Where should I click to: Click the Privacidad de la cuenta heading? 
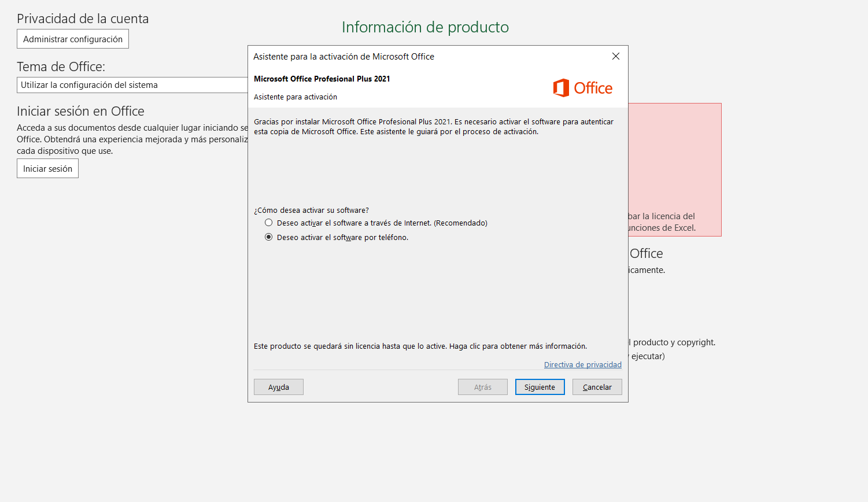tap(83, 19)
